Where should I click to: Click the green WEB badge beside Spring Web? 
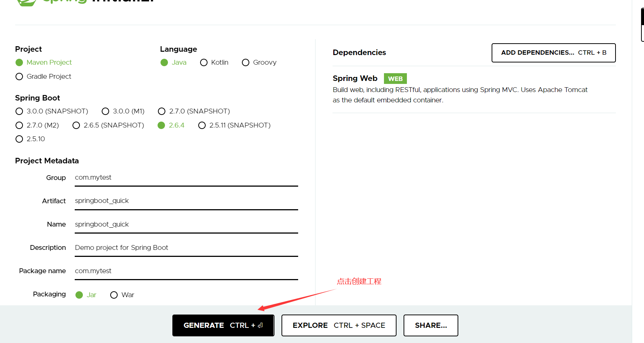click(395, 78)
